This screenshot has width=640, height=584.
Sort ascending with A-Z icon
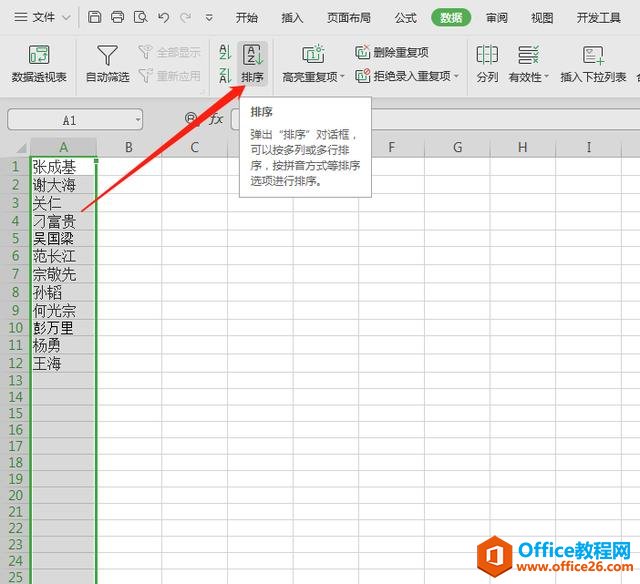[x=225, y=52]
